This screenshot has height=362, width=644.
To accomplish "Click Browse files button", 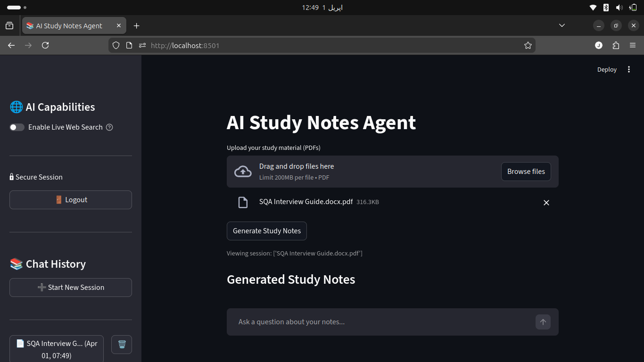I will tap(526, 172).
